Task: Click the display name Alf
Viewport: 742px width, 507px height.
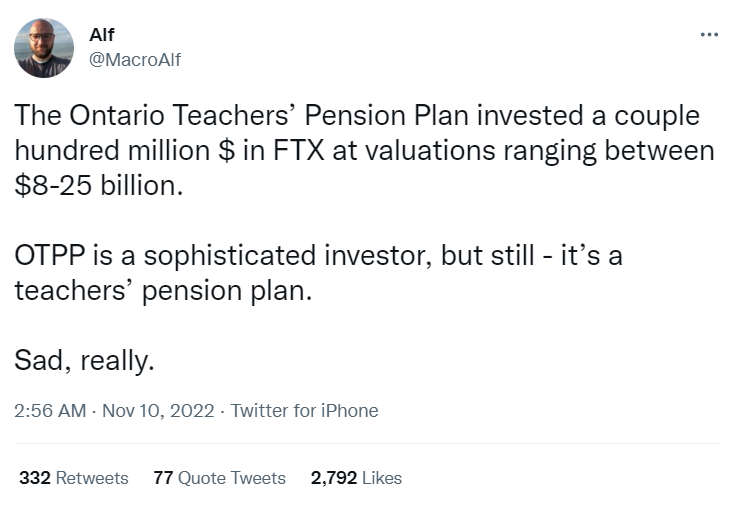Action: click(101, 35)
